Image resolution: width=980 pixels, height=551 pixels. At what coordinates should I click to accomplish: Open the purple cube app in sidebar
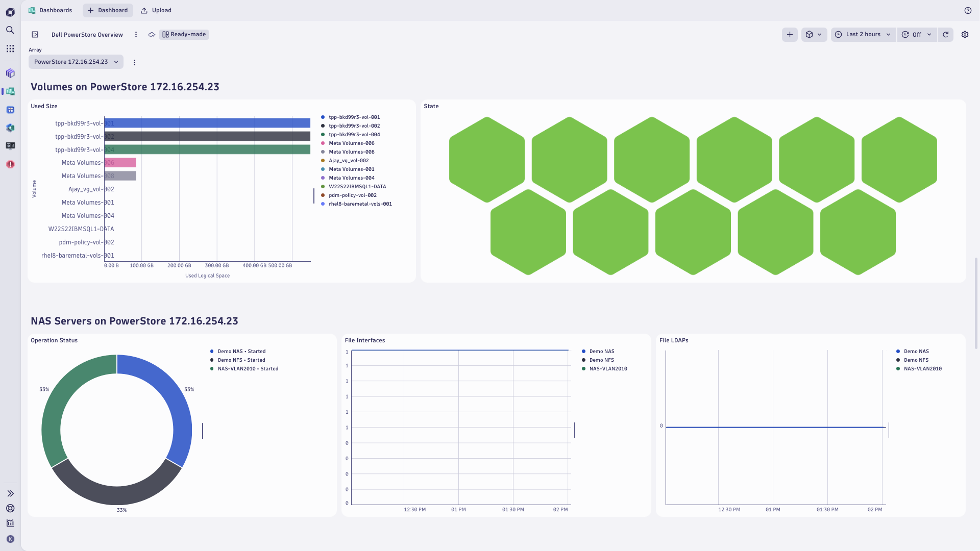click(x=10, y=73)
